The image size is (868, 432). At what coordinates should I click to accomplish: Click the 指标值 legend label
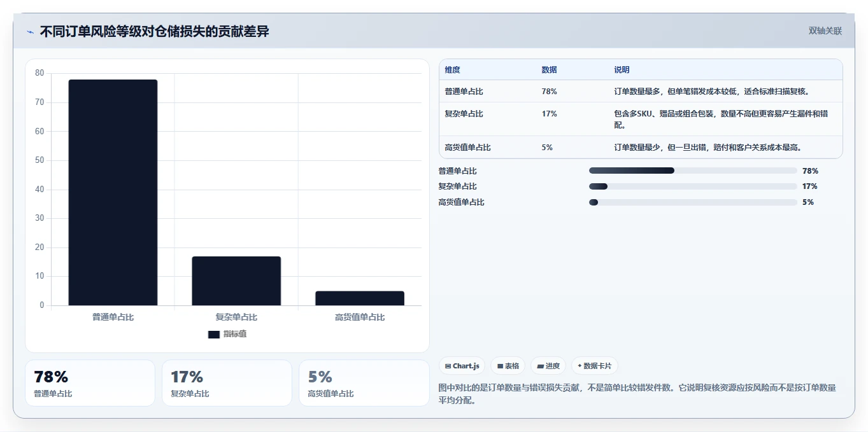[234, 334]
